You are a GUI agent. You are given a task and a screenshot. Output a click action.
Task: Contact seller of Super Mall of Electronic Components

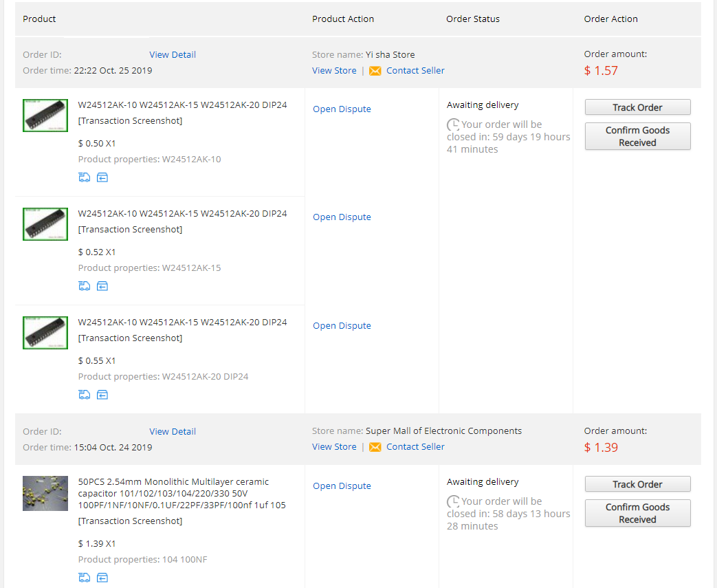coord(415,446)
